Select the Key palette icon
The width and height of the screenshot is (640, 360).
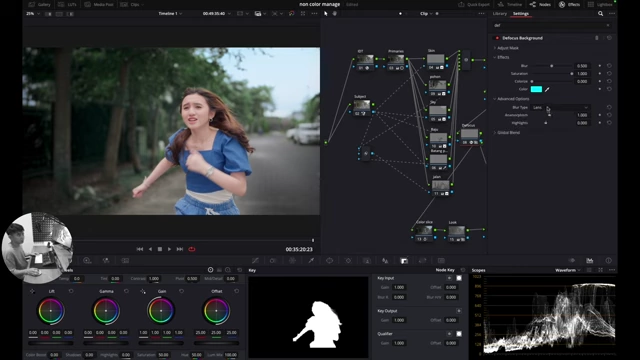[404, 260]
